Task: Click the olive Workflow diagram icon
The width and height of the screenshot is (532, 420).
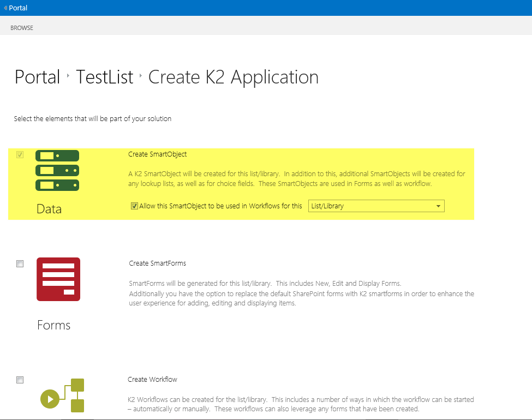Action: tap(62, 395)
